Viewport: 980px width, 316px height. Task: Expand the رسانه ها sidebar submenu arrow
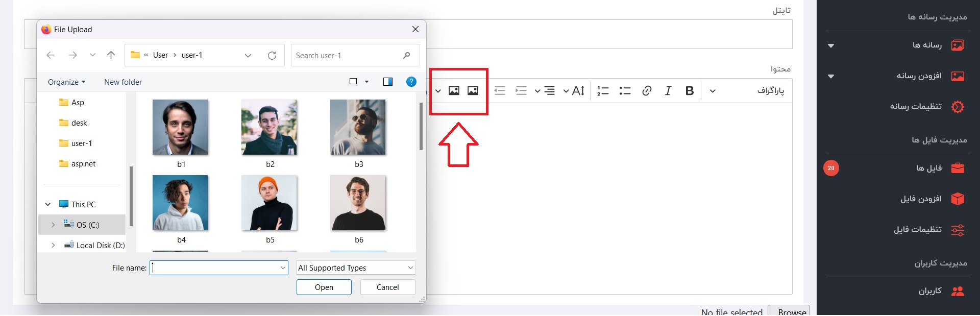831,46
